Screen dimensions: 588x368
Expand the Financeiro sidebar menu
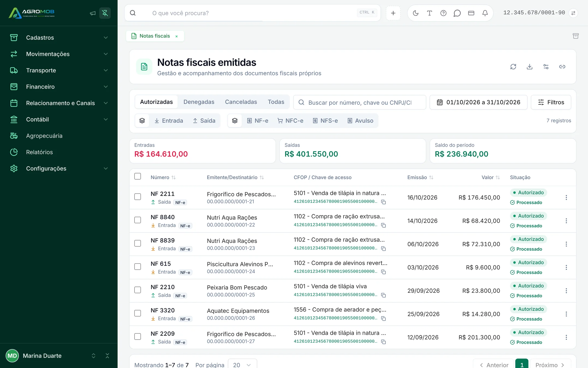pyautogui.click(x=59, y=87)
